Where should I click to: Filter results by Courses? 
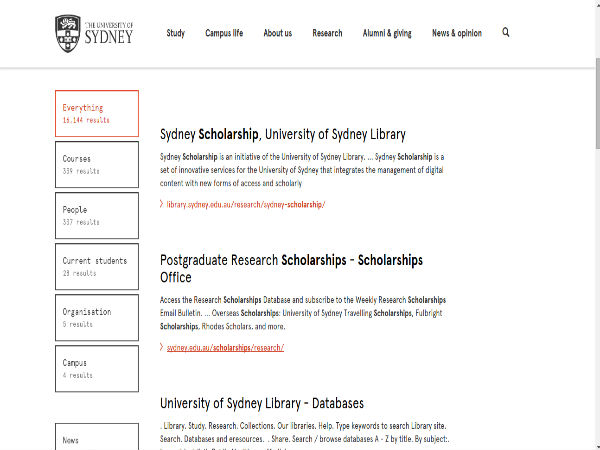[97, 165]
